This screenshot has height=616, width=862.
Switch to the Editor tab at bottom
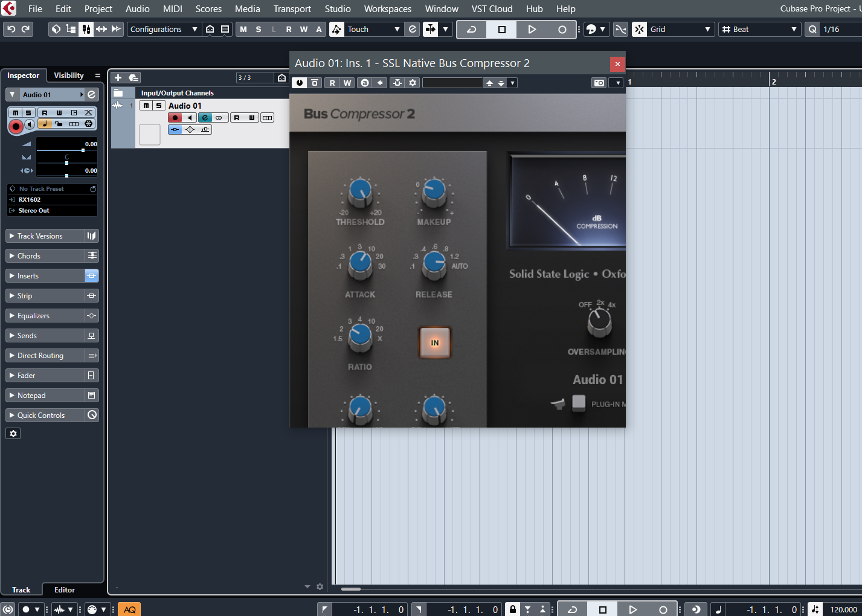[65, 590]
